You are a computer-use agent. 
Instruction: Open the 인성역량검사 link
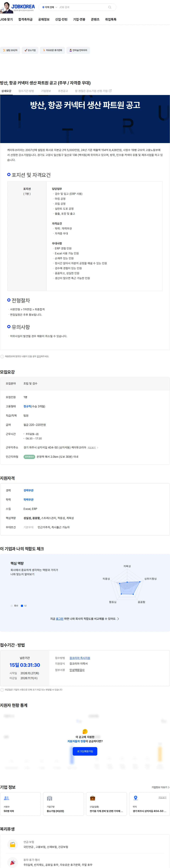coord(77,670)
